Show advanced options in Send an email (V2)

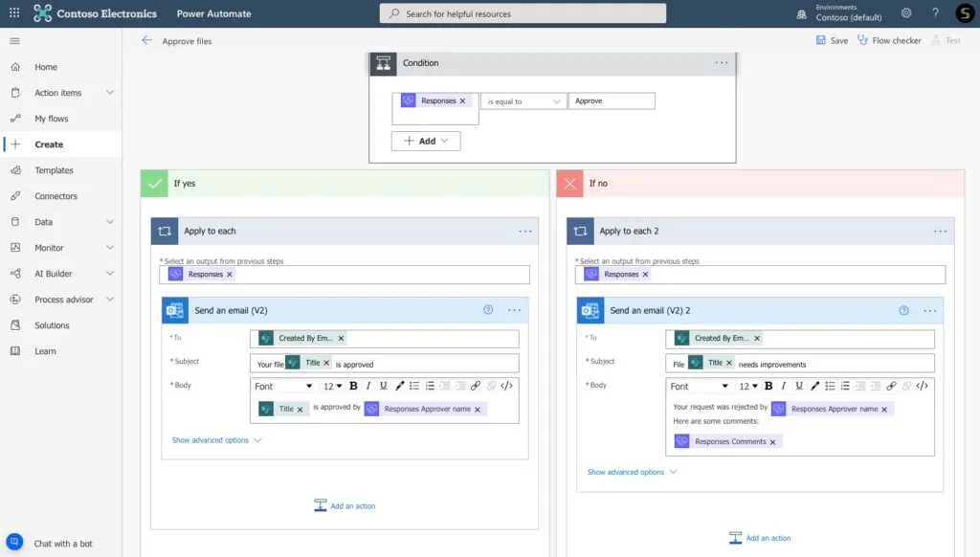point(216,441)
